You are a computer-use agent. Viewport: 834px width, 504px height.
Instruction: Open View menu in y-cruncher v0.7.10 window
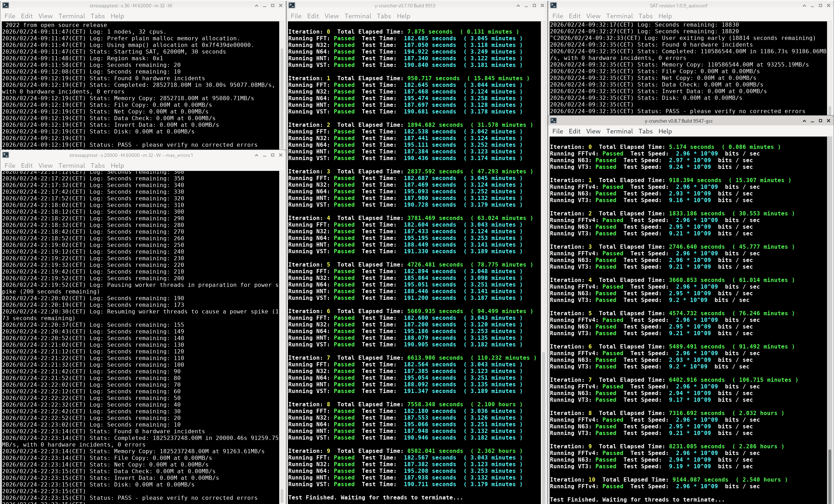(x=331, y=16)
